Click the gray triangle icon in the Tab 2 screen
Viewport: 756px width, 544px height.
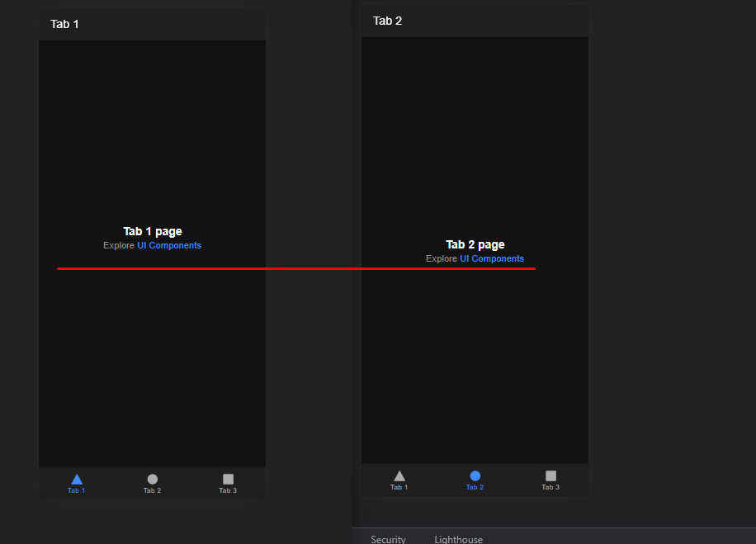tap(399, 475)
